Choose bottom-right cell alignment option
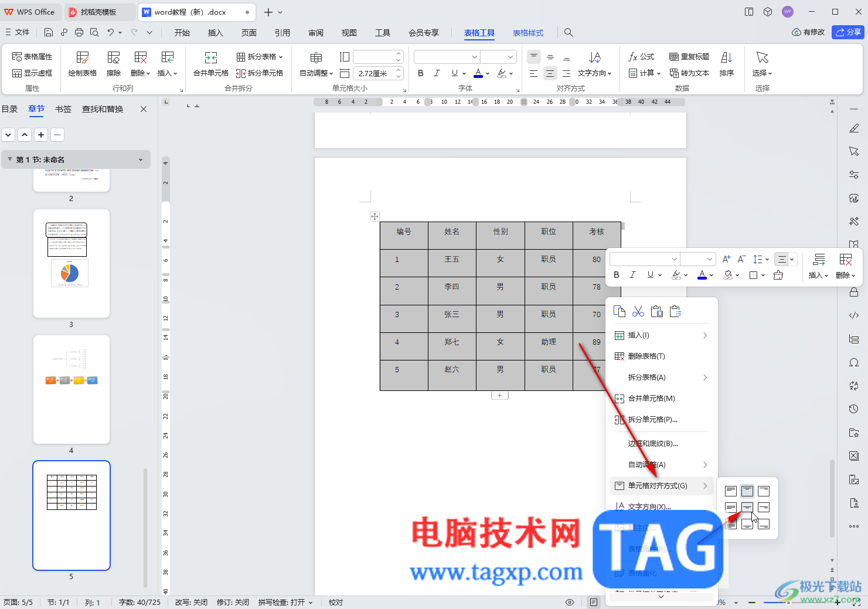This screenshot has width=868, height=609. (x=764, y=524)
